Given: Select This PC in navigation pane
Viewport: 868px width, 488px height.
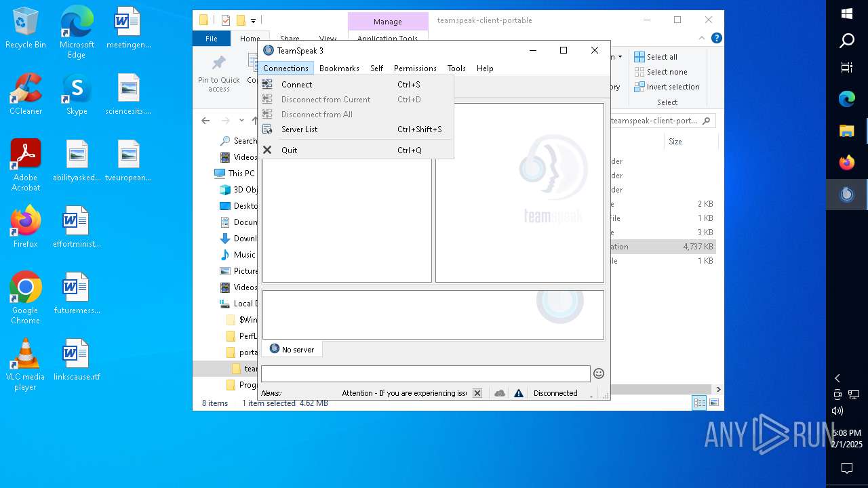Looking at the screenshot, I should [x=235, y=174].
